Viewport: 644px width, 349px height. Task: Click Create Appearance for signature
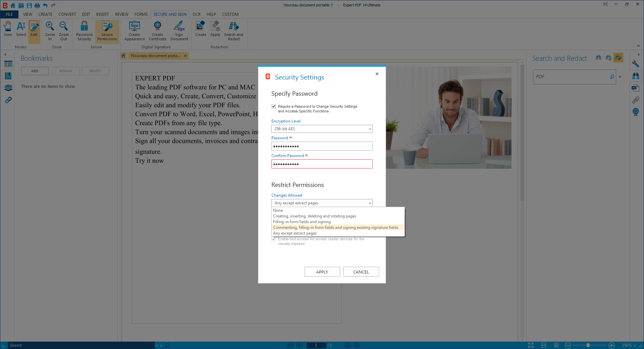point(135,31)
